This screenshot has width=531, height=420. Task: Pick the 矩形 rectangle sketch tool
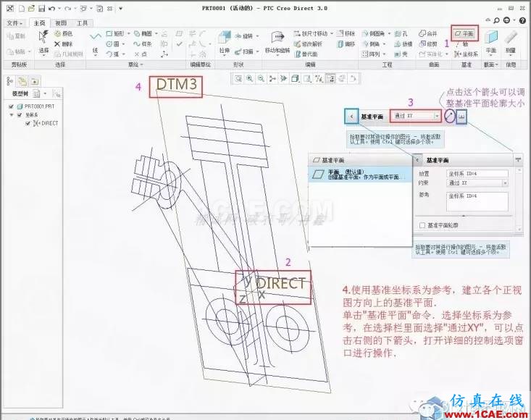point(115,33)
